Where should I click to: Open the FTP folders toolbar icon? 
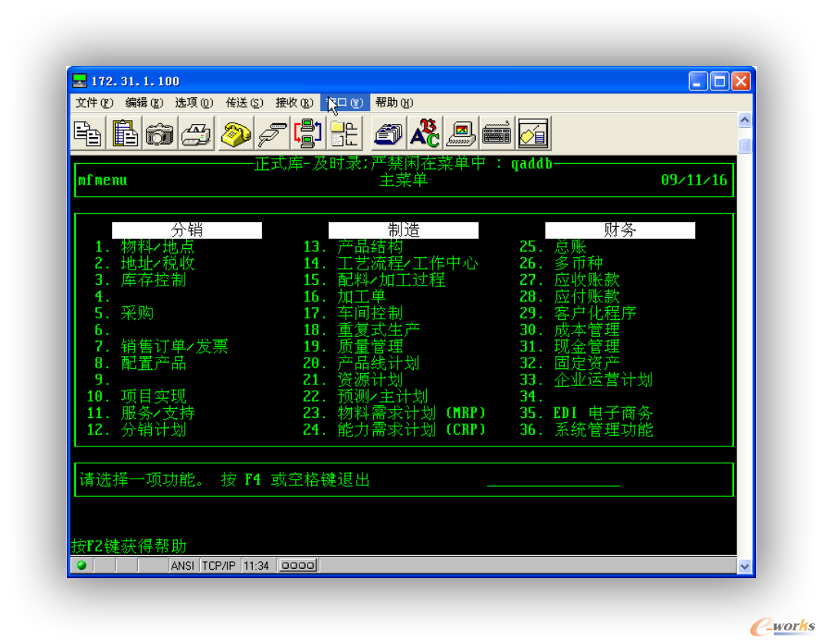tap(344, 134)
